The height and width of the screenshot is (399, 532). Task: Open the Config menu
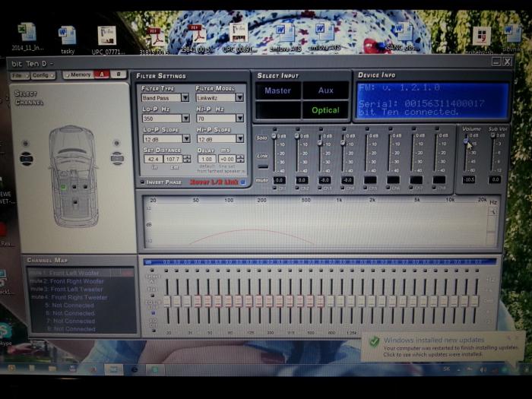(43, 75)
